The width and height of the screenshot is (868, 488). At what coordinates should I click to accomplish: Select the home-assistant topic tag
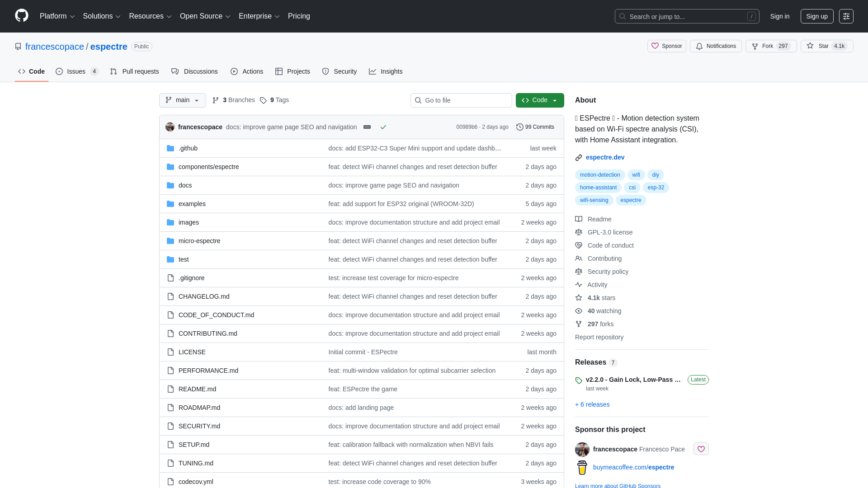598,187
